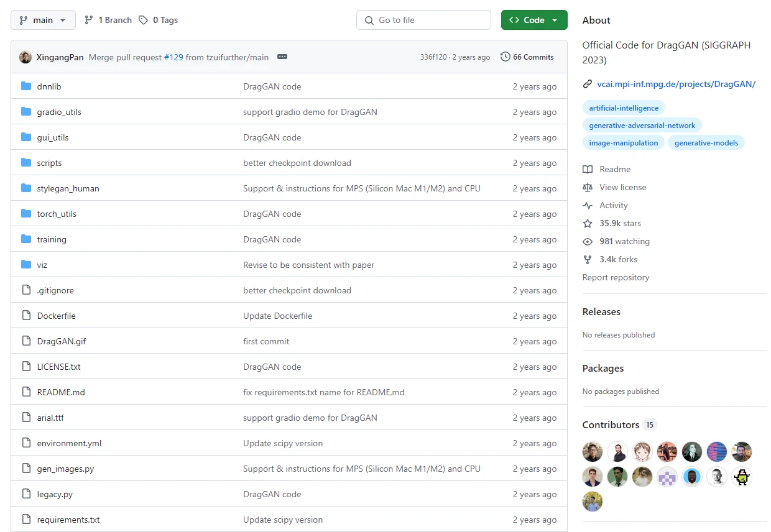771x532 pixels.
Task: Click the Activity pulse icon
Action: click(588, 205)
